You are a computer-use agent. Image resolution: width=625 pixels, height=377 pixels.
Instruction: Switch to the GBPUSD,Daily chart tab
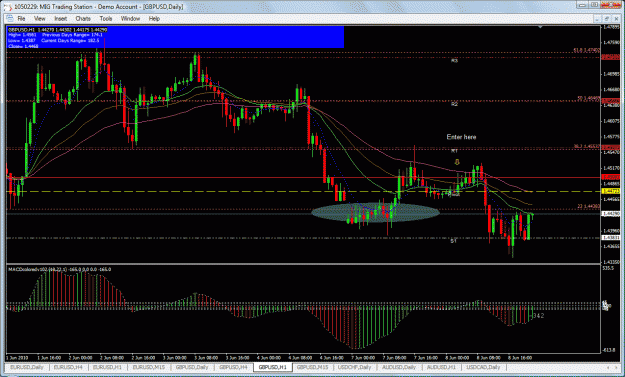pos(192,367)
